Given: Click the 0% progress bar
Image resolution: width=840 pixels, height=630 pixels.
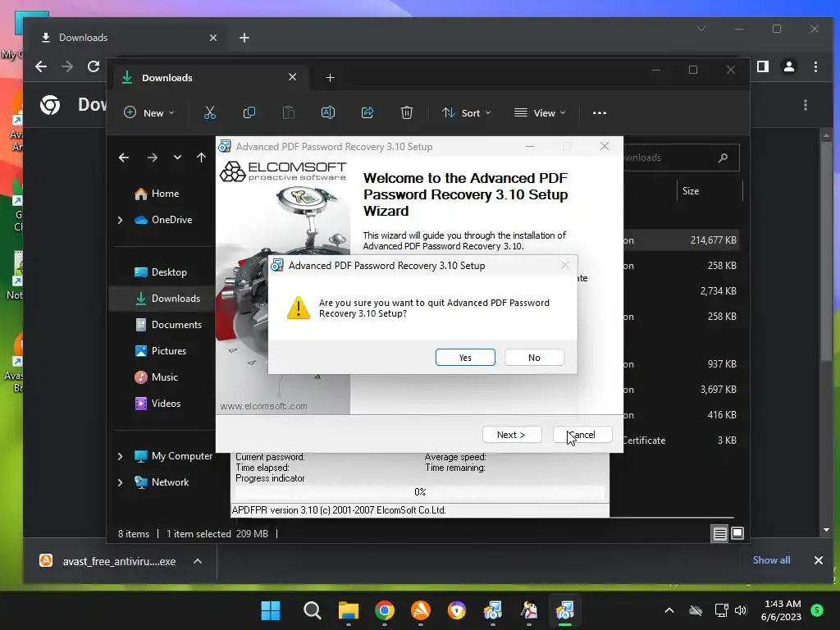Looking at the screenshot, I should click(x=420, y=492).
